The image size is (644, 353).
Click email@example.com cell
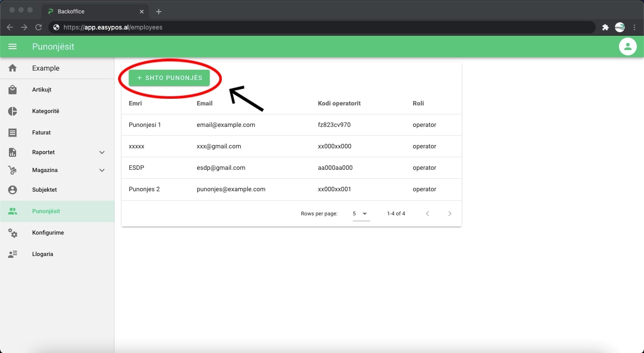point(226,125)
